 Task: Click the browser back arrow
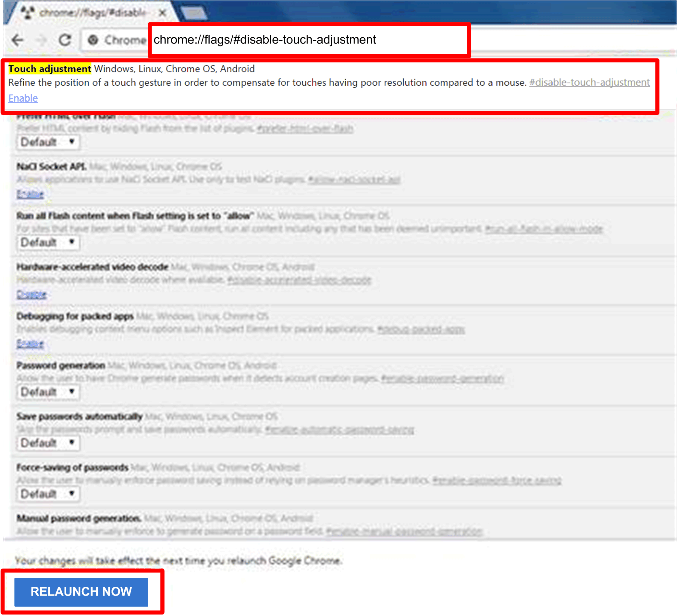[18, 40]
